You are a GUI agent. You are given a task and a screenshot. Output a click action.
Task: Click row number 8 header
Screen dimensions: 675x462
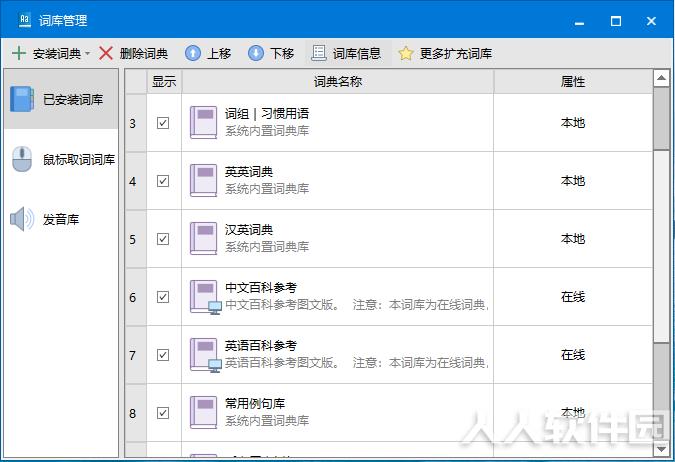tap(136, 413)
